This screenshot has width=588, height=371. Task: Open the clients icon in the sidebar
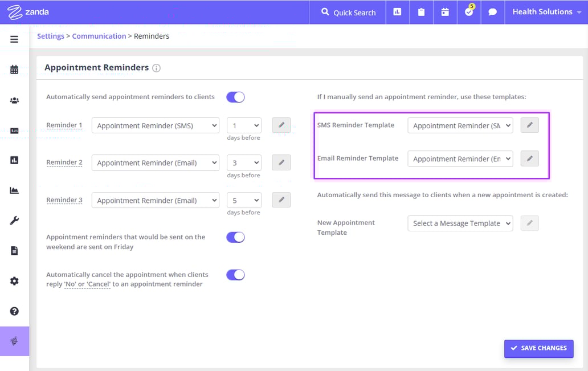[x=14, y=100]
